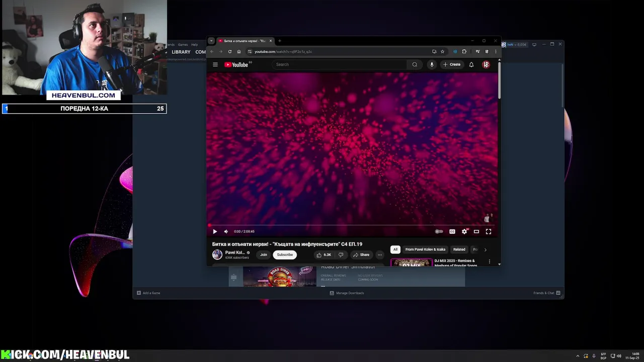Viewport: 644px width, 362px height.
Task: Enter fullscreen video mode
Action: (x=488, y=231)
